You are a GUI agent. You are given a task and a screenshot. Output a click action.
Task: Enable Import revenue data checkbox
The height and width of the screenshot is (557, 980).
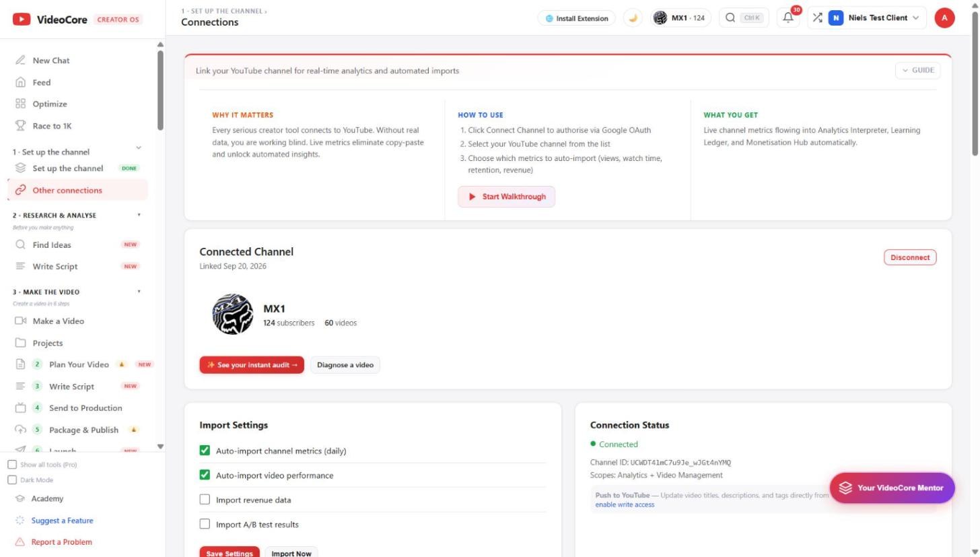coord(205,500)
